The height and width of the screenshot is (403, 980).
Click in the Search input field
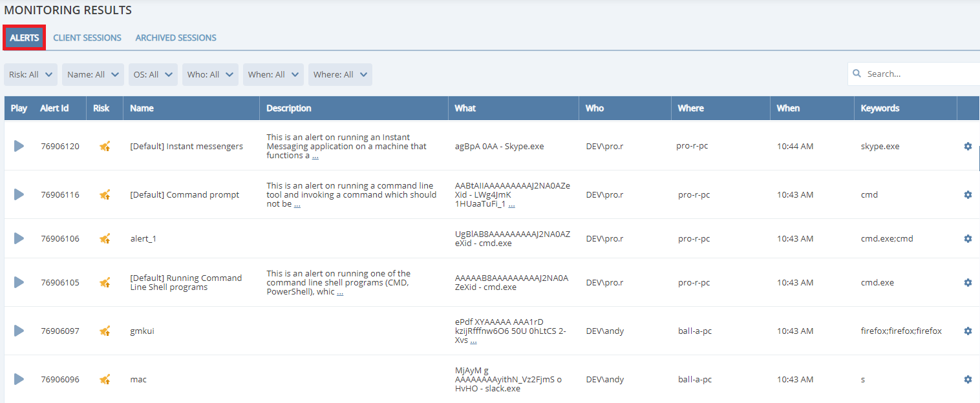pyautogui.click(x=918, y=74)
